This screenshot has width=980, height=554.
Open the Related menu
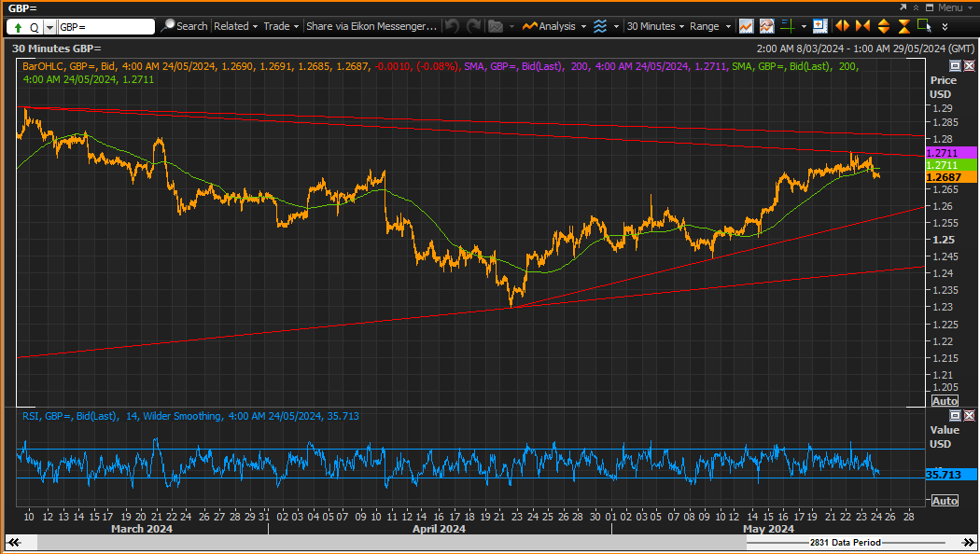pos(235,26)
